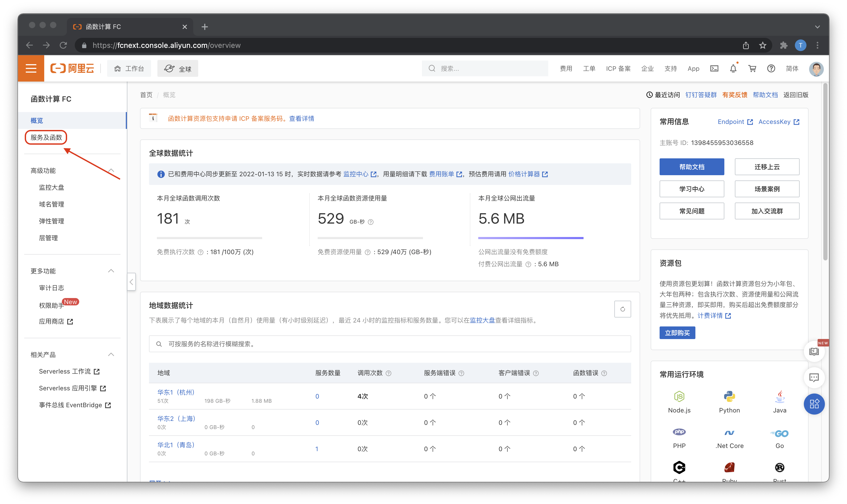
Task: Click the PHP runtime icon
Action: [x=679, y=432]
